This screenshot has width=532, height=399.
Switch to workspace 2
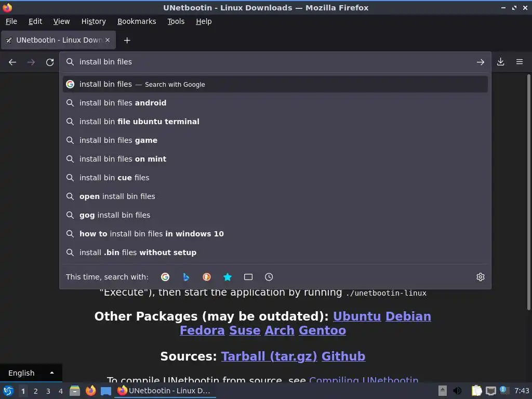click(36, 391)
